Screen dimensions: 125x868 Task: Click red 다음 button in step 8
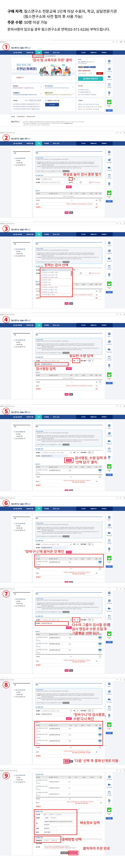click(x=66, y=761)
